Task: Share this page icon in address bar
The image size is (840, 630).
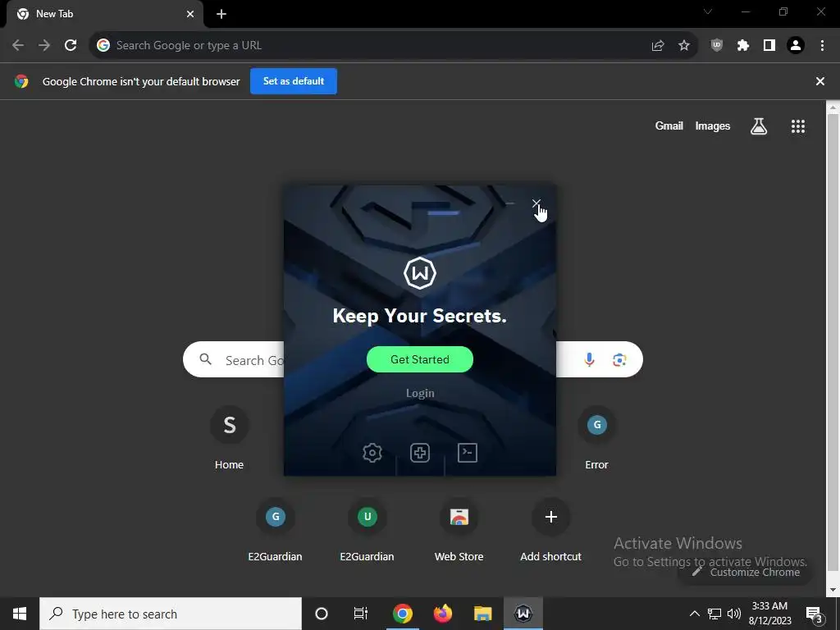Action: point(658,46)
